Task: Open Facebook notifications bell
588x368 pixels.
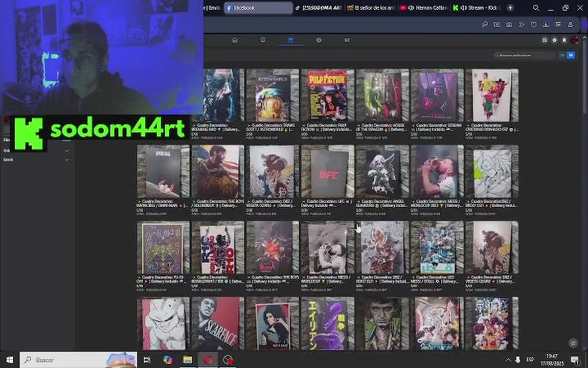Action: (564, 40)
